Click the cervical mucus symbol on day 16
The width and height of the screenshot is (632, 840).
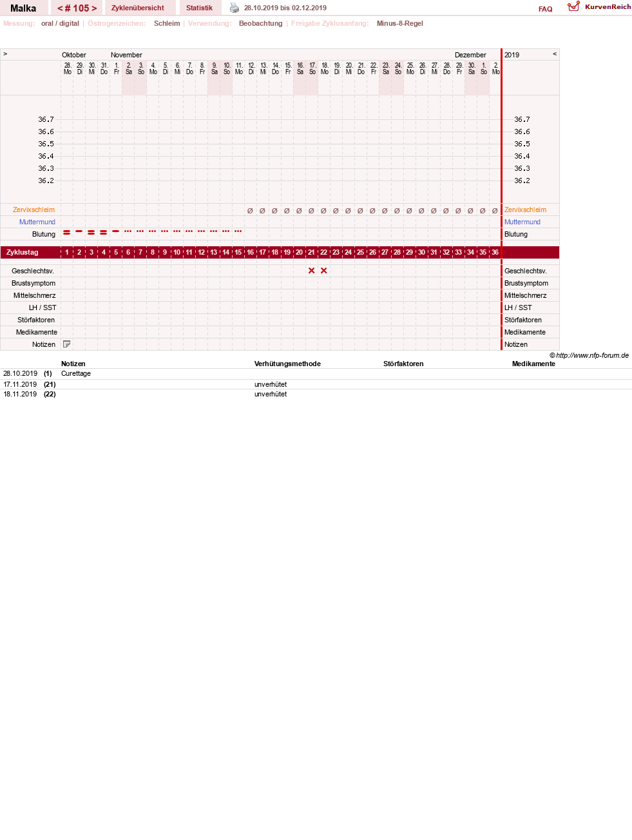coord(250,210)
